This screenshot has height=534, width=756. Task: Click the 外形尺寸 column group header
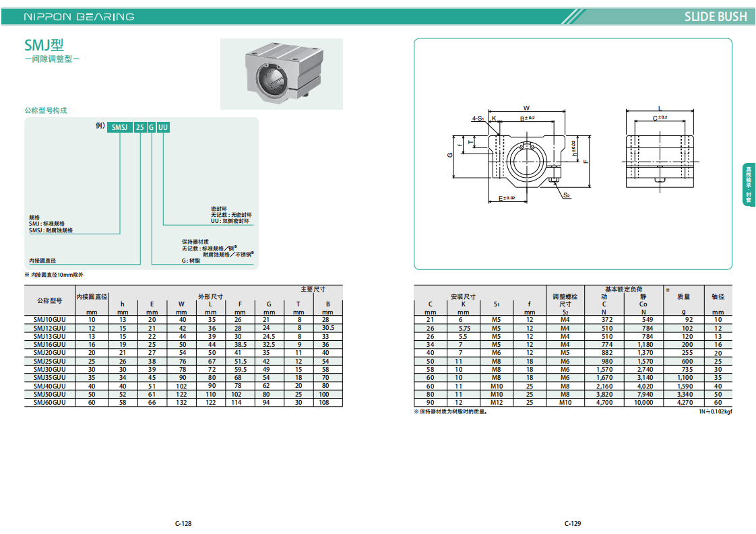click(210, 296)
